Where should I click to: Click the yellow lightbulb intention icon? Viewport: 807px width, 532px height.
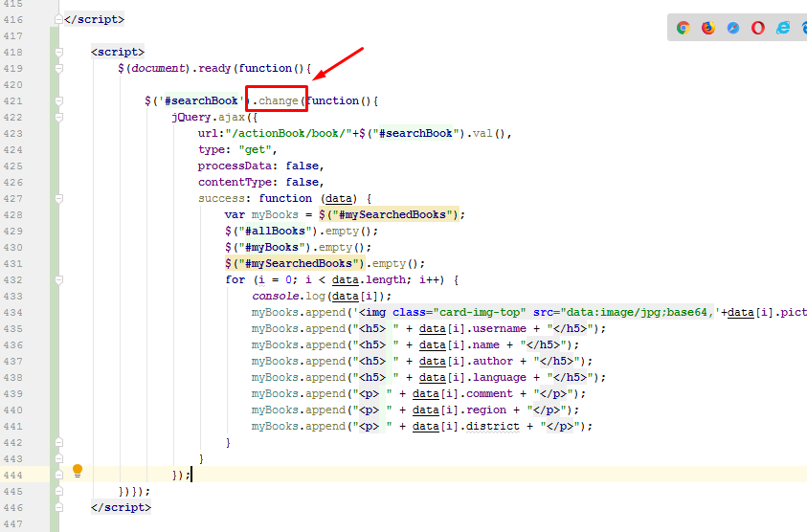click(78, 471)
